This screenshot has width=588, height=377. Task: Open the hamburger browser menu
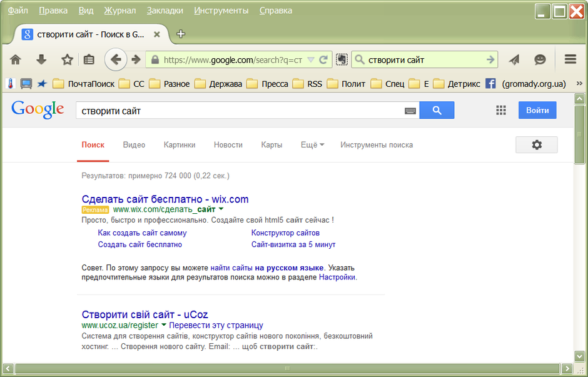570,59
